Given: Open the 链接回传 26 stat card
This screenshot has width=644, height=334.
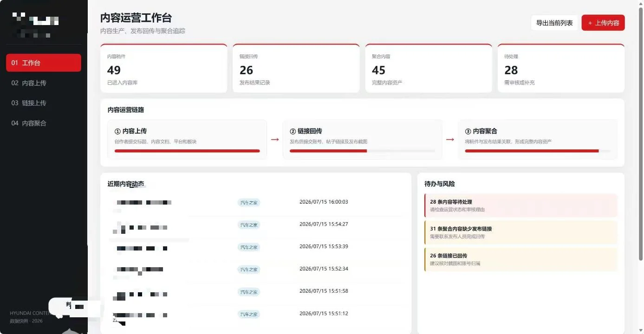Looking at the screenshot, I should (x=296, y=69).
